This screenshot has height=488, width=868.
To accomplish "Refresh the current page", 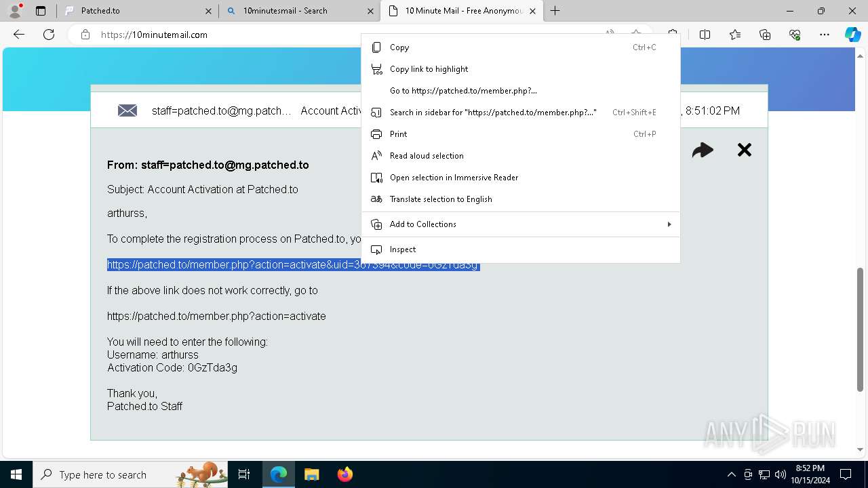I will coord(49,35).
